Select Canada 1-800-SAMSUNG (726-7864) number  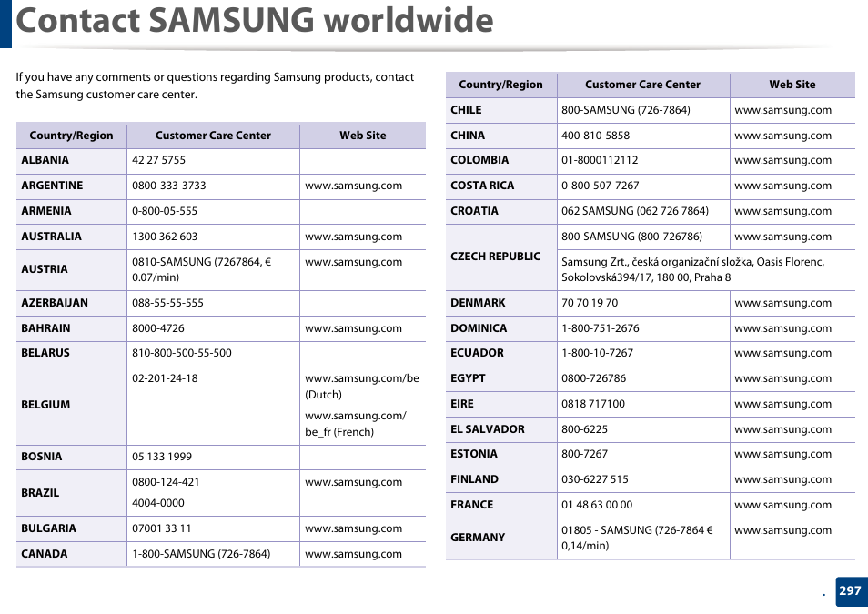coord(201,554)
